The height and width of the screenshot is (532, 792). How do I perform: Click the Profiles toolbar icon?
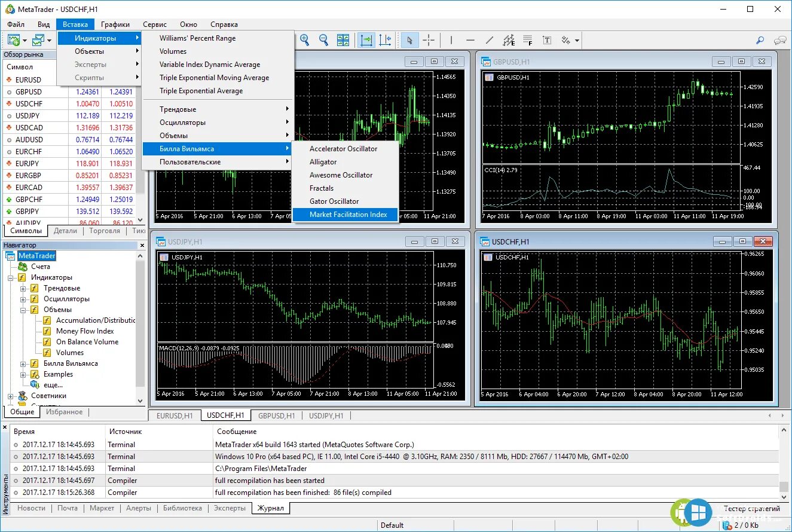tap(38, 40)
